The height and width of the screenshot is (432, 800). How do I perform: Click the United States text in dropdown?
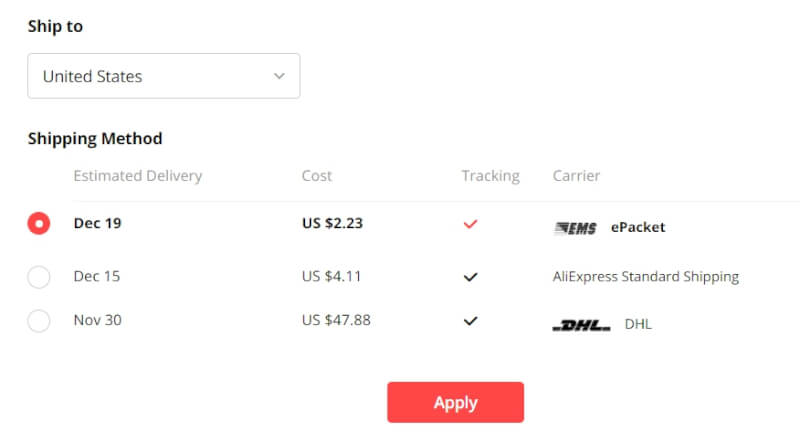92,77
